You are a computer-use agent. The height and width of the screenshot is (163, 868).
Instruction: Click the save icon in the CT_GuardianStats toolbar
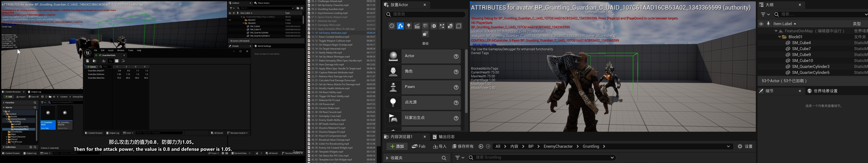coord(87,61)
